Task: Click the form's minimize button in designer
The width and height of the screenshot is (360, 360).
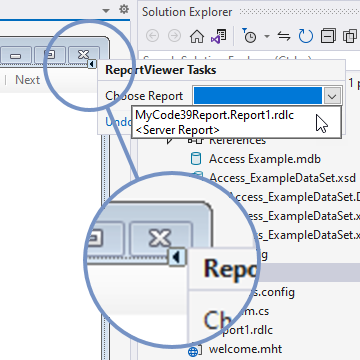Action: click(16, 55)
